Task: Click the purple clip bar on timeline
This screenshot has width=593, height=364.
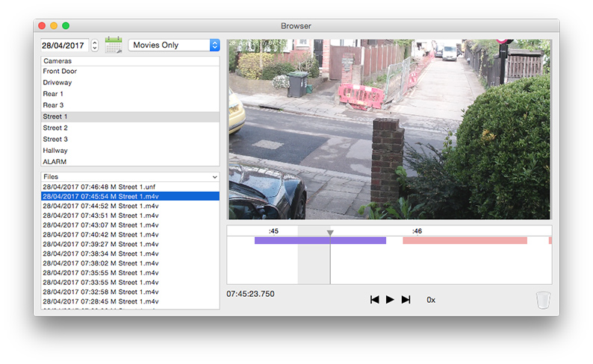Action: coord(320,240)
